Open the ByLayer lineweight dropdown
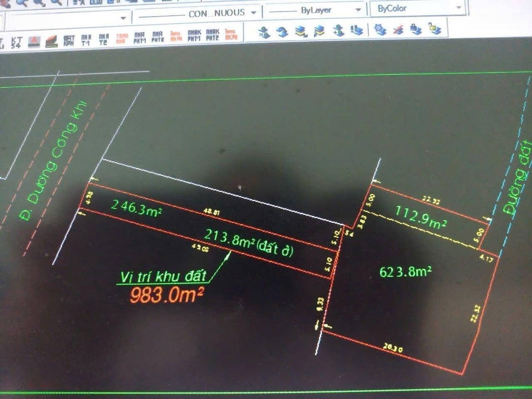This screenshot has width=532, height=399. pos(315,10)
